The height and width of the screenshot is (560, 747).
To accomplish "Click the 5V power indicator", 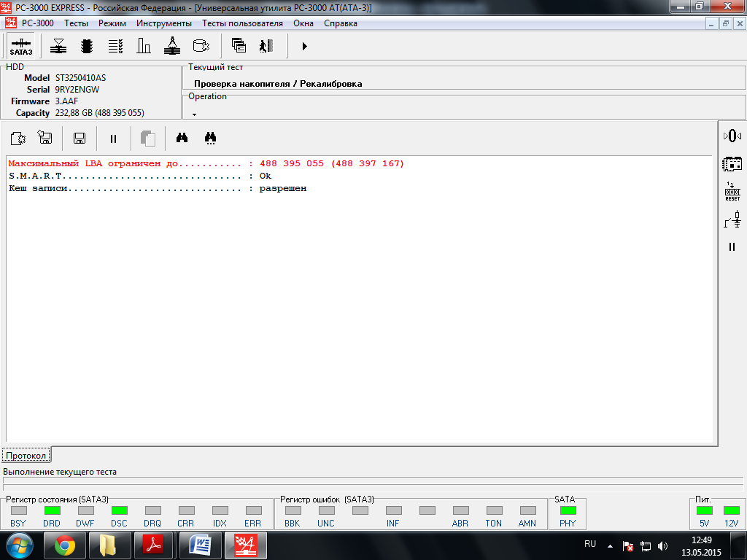I will click(x=705, y=510).
